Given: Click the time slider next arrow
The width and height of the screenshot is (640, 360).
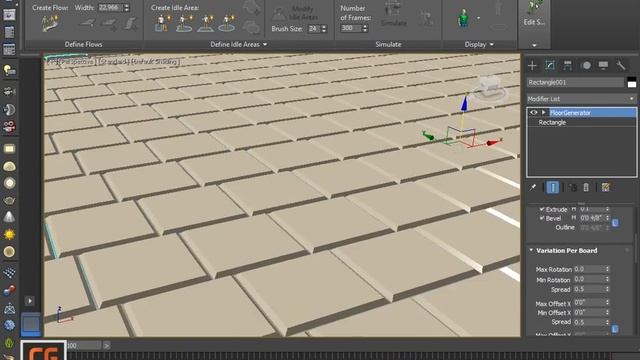Looking at the screenshot, I should [x=107, y=346].
